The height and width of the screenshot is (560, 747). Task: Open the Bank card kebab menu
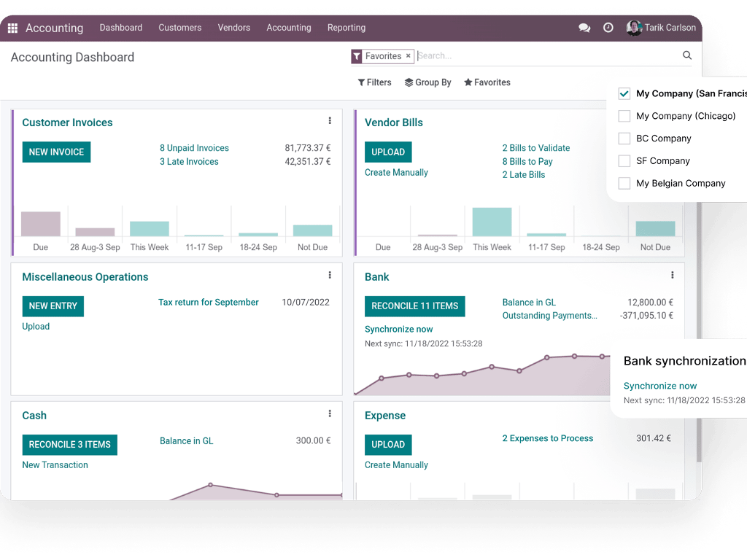coord(672,275)
